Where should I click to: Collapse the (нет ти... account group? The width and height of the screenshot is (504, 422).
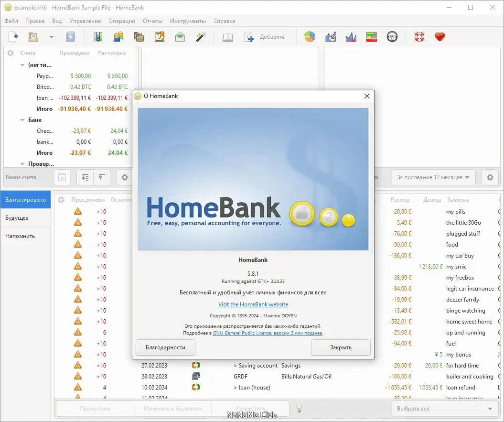(x=22, y=65)
